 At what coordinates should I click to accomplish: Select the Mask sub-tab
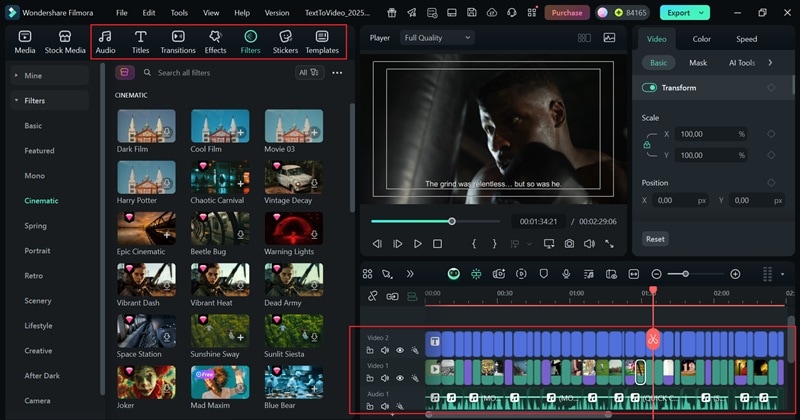(x=698, y=63)
